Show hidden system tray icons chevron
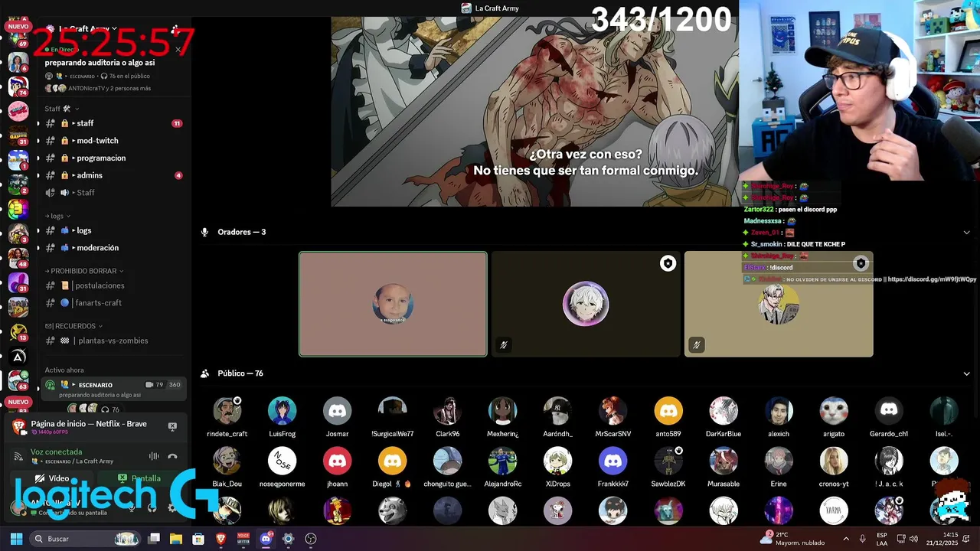Viewport: 980px width, 551px height. tap(845, 539)
